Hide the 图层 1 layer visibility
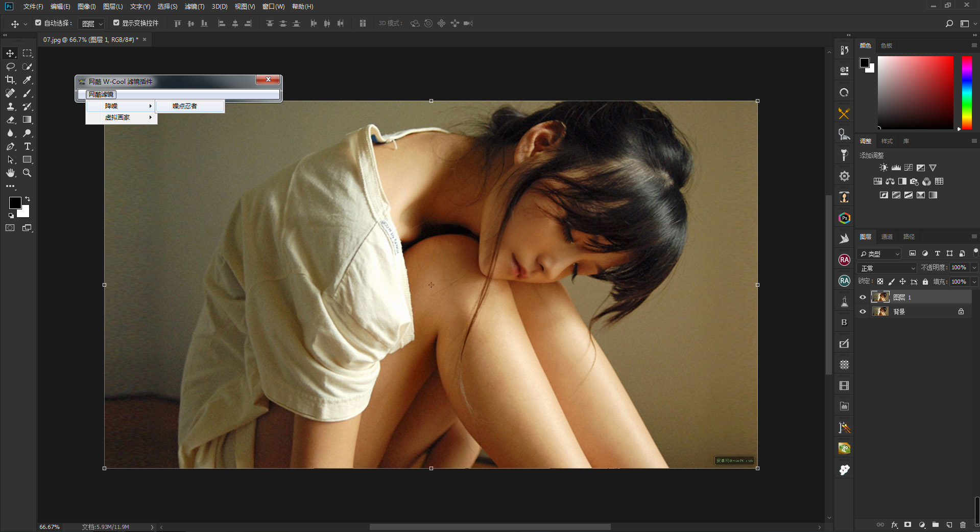980x532 pixels. [x=863, y=297]
